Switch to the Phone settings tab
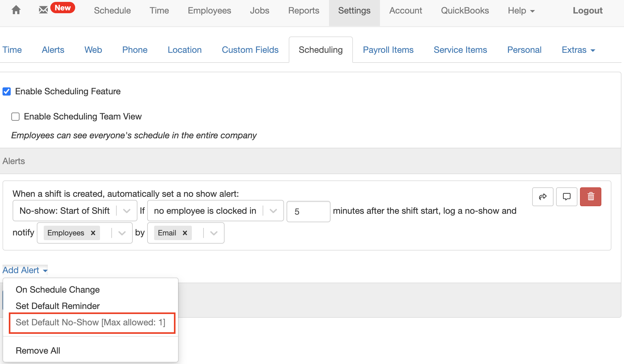624x364 pixels. coord(135,50)
